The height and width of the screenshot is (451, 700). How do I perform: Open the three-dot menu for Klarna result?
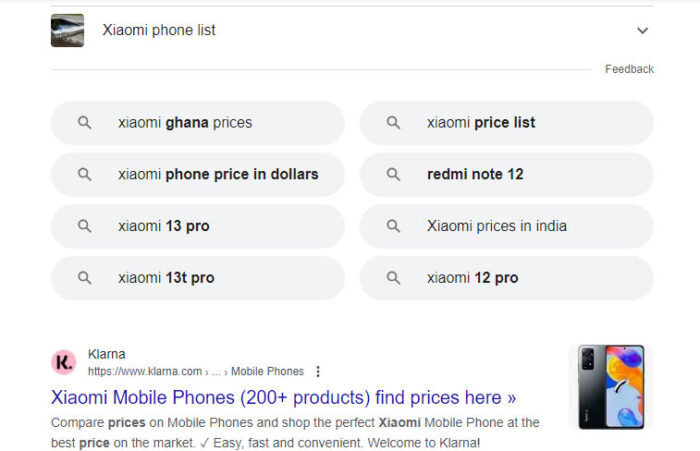(x=318, y=372)
